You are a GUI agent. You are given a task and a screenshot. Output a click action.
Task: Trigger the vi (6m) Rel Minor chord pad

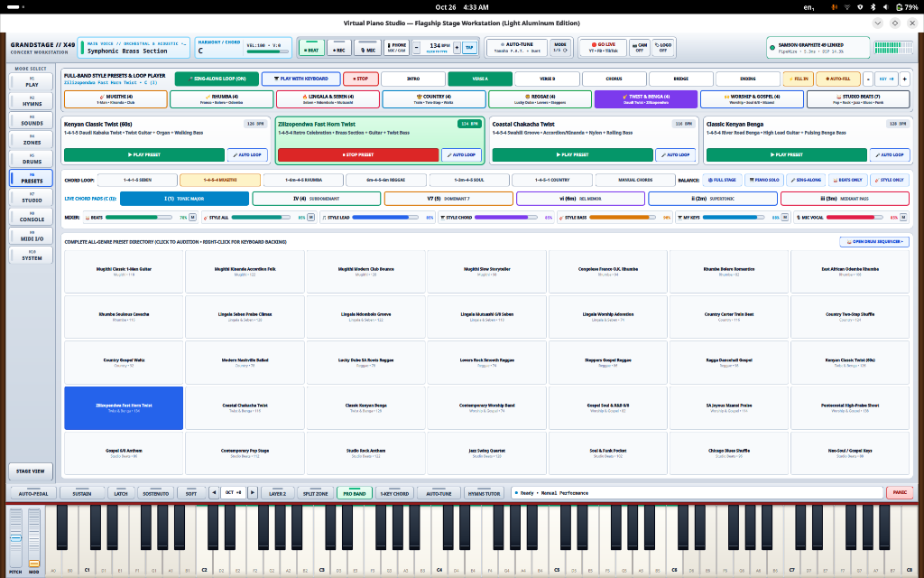pyautogui.click(x=580, y=199)
